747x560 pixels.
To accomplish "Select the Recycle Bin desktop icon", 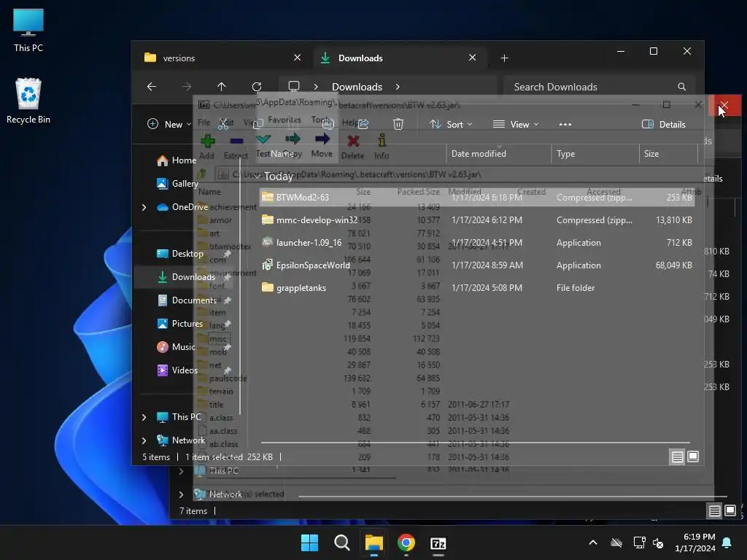I will pos(28,101).
